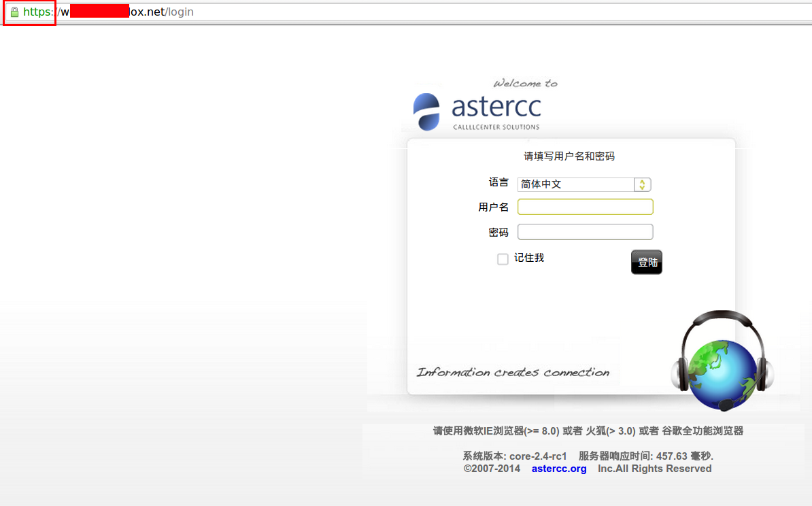This screenshot has width=812, height=506.
Task: Click the blue astercc logo emblem
Action: coord(427,112)
